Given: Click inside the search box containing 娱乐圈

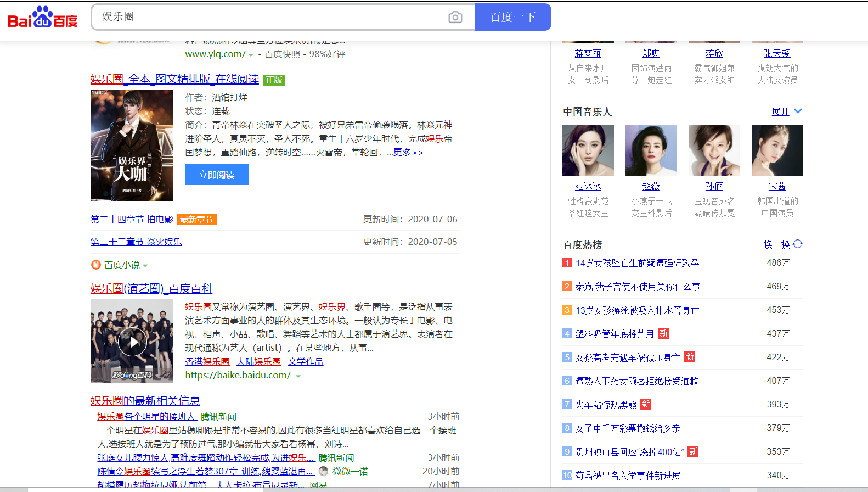Looking at the screenshot, I should (x=269, y=17).
